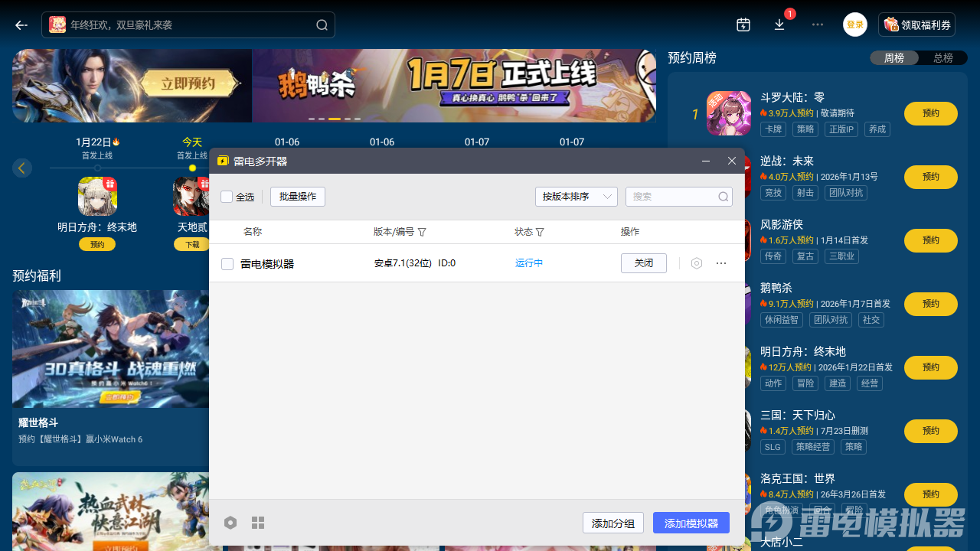Screen dimensions: 980x551
Task: Click the filter icon beside 状态 column
Action: 541,232
